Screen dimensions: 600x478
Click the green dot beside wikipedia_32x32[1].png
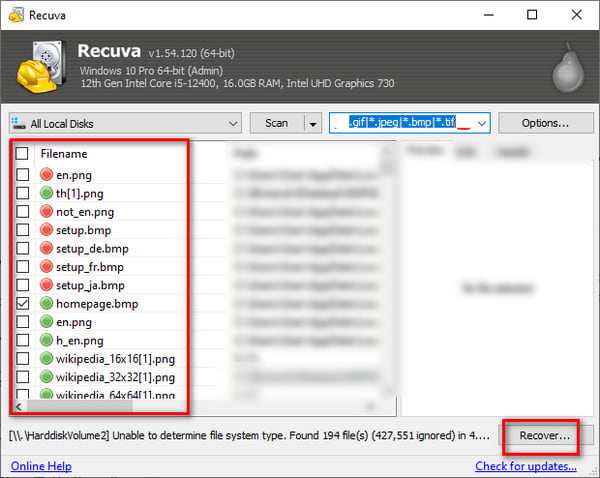(46, 376)
